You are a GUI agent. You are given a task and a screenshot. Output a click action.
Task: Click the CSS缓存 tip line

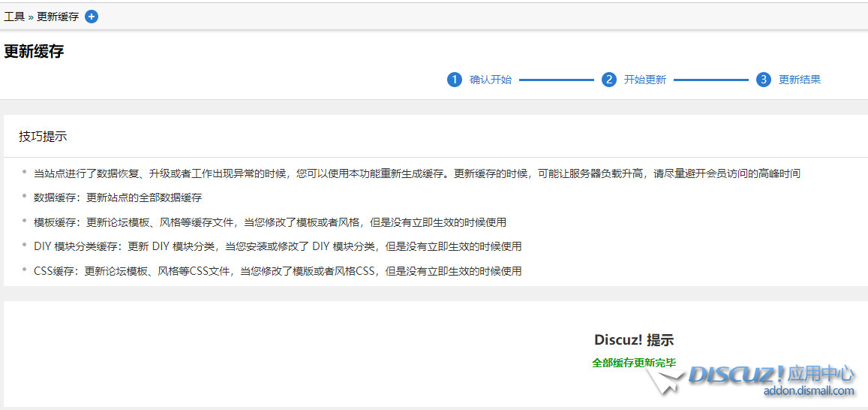[x=278, y=271]
